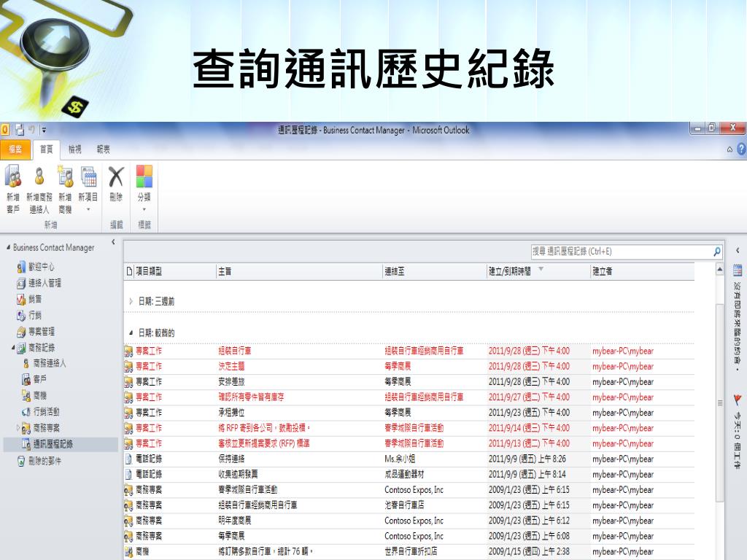Screen dimensions: 747x560
Task: Click the document icon column header
Action: coord(129,271)
